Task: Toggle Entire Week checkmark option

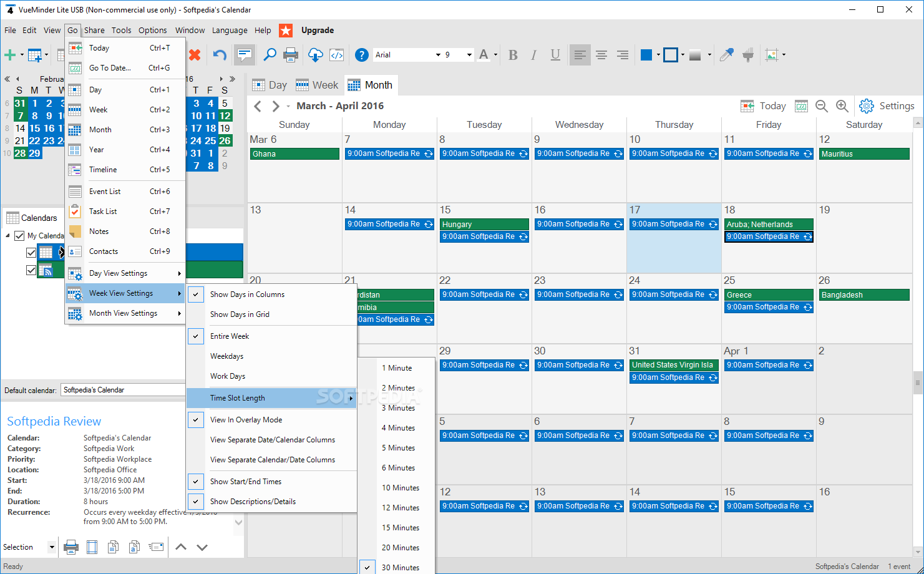Action: point(272,336)
